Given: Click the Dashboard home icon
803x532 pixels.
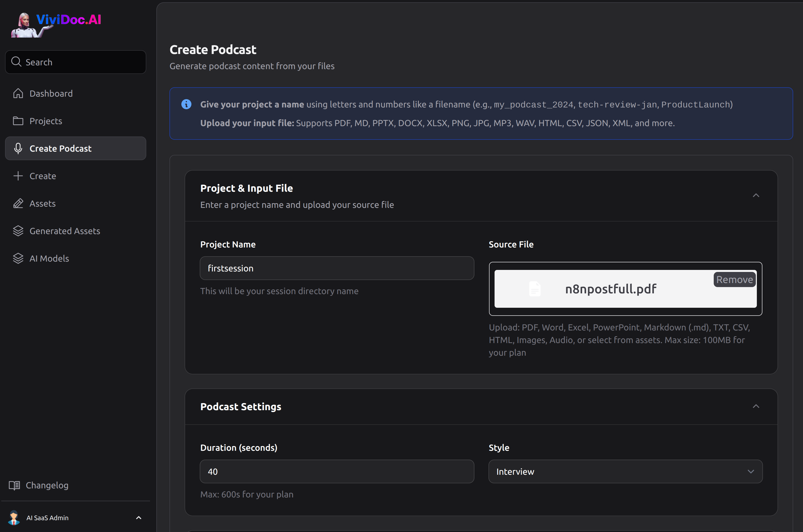Looking at the screenshot, I should pyautogui.click(x=18, y=93).
